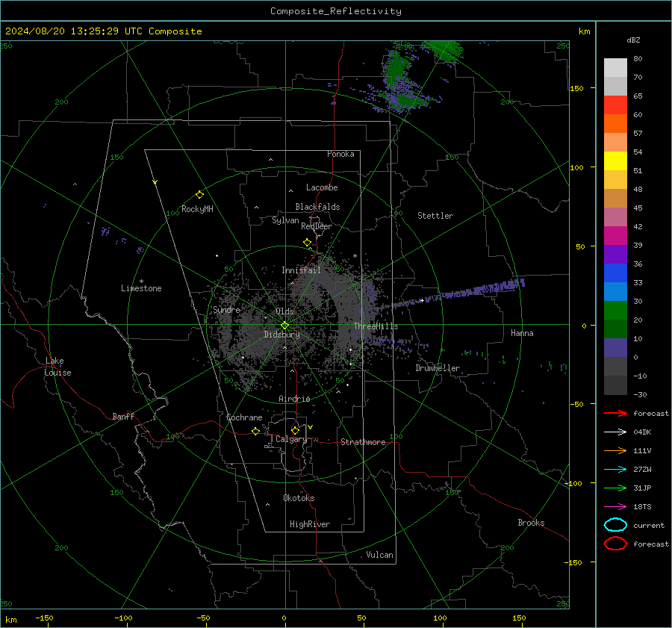The width and height of the screenshot is (672, 628).
Task: Pick the bright green 20–30 dBZ swatch
Action: (x=615, y=310)
